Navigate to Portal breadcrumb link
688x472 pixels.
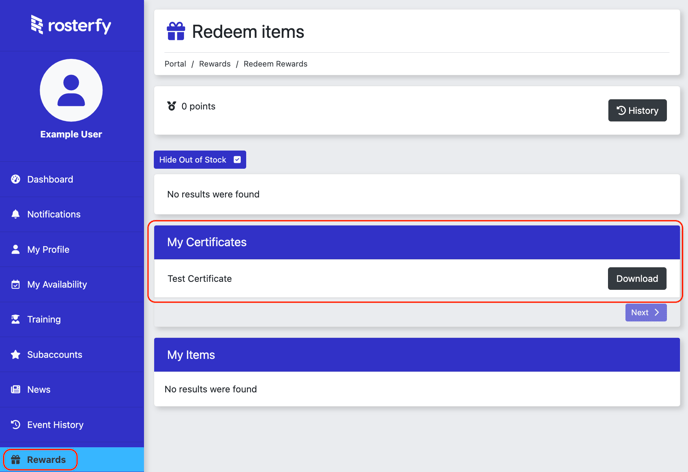(x=175, y=64)
